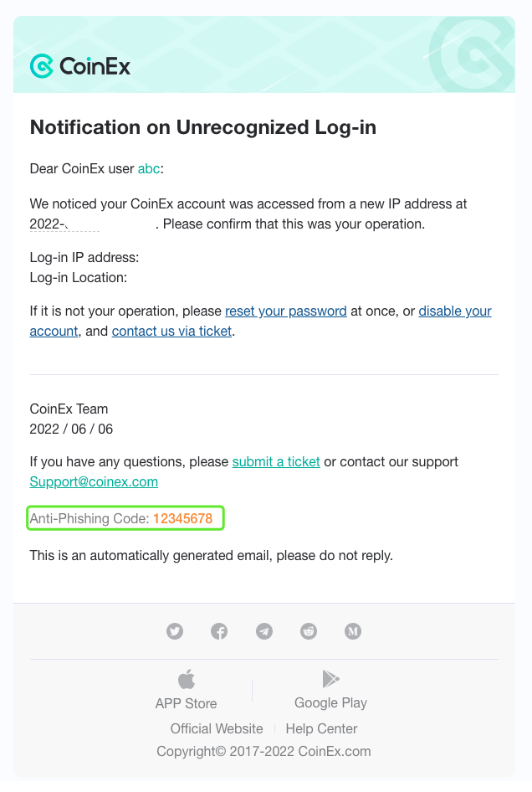Click the Apple APP Store icon
Screen dimensions: 532x792
click(x=187, y=679)
